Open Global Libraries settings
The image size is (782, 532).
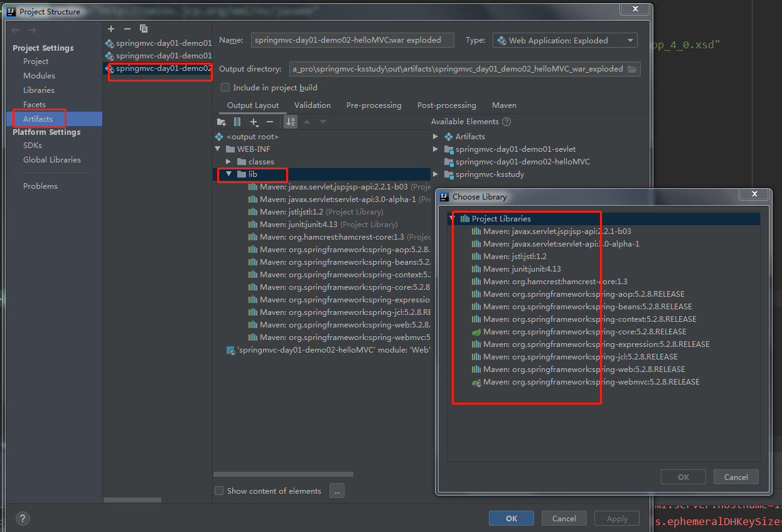[x=52, y=160]
